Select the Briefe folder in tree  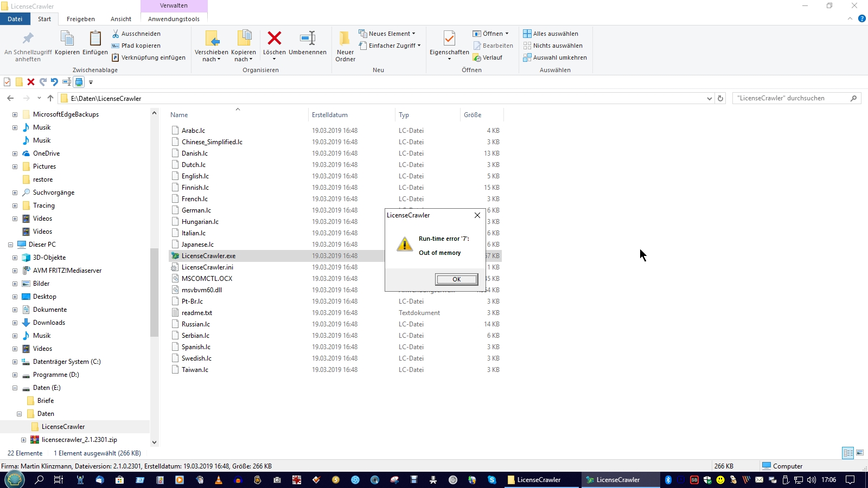pos(46,401)
